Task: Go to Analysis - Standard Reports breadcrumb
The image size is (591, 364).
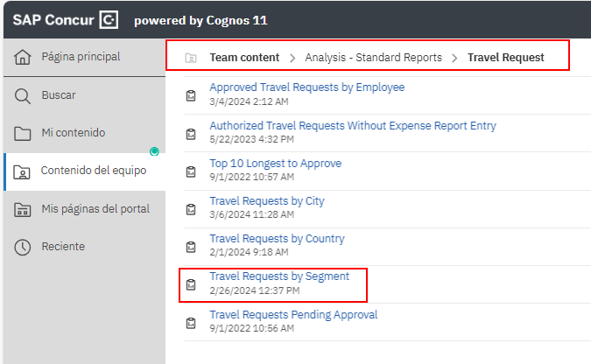Action: point(373,57)
